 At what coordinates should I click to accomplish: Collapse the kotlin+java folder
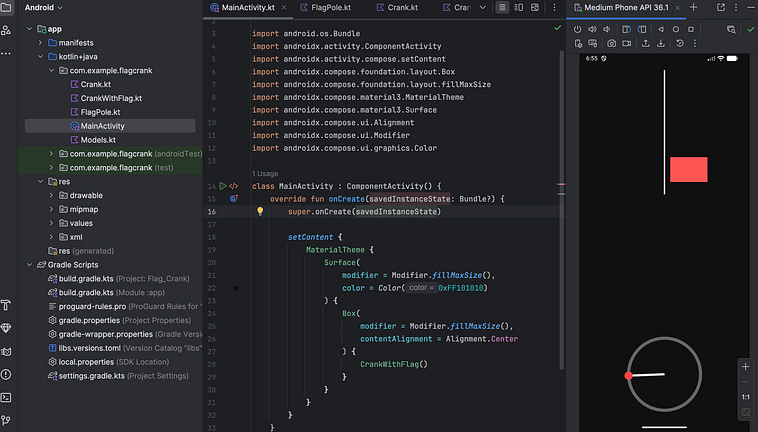41,57
